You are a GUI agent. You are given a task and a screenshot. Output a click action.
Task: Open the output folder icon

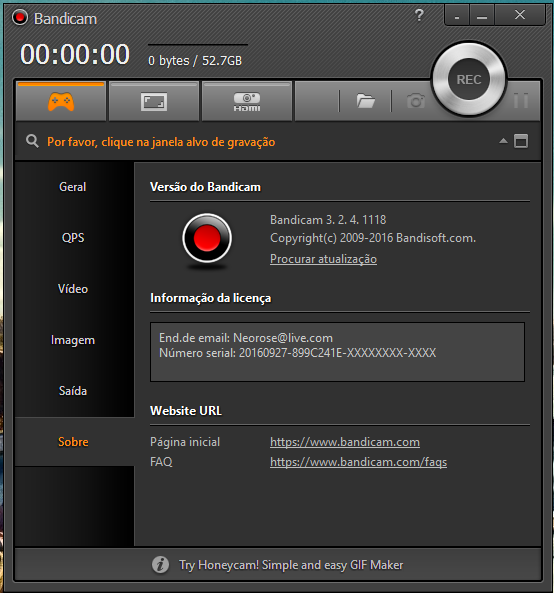365,101
